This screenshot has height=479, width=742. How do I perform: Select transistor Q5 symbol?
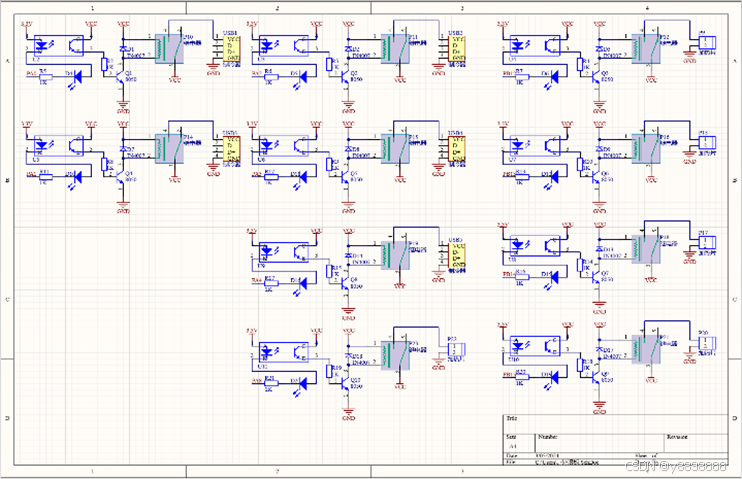[x=346, y=177]
